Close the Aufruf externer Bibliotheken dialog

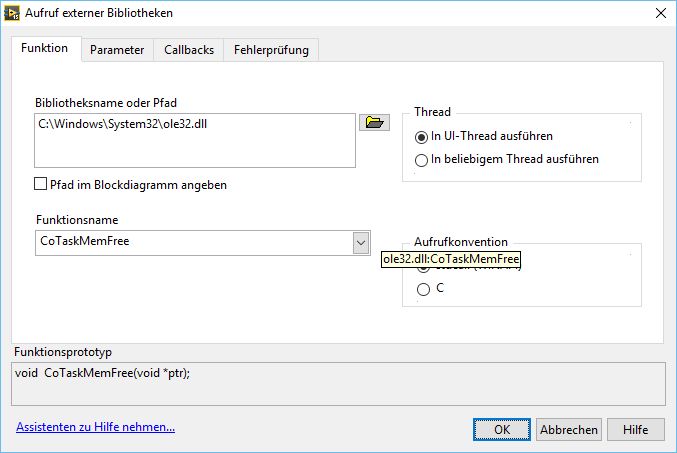pos(659,13)
